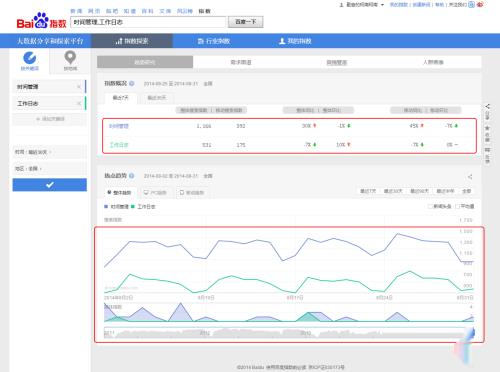The height and width of the screenshot is (372, 500).
Task: Click the 时间管理 keyword link in table
Action: pos(119,126)
